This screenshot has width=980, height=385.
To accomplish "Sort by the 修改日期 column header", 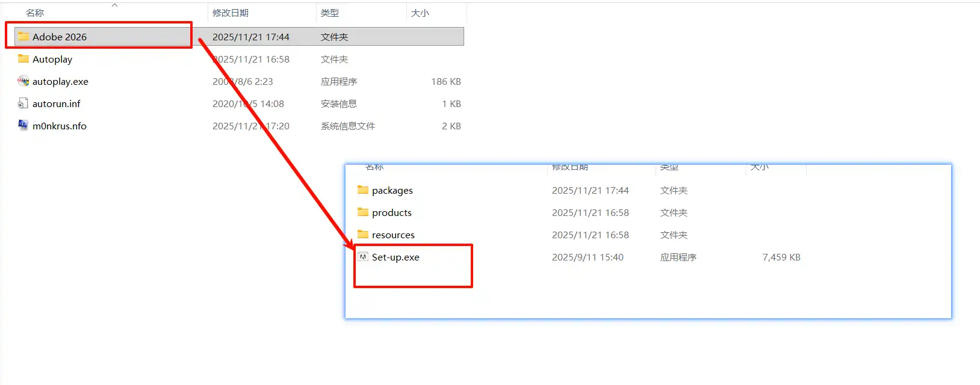I will [231, 13].
